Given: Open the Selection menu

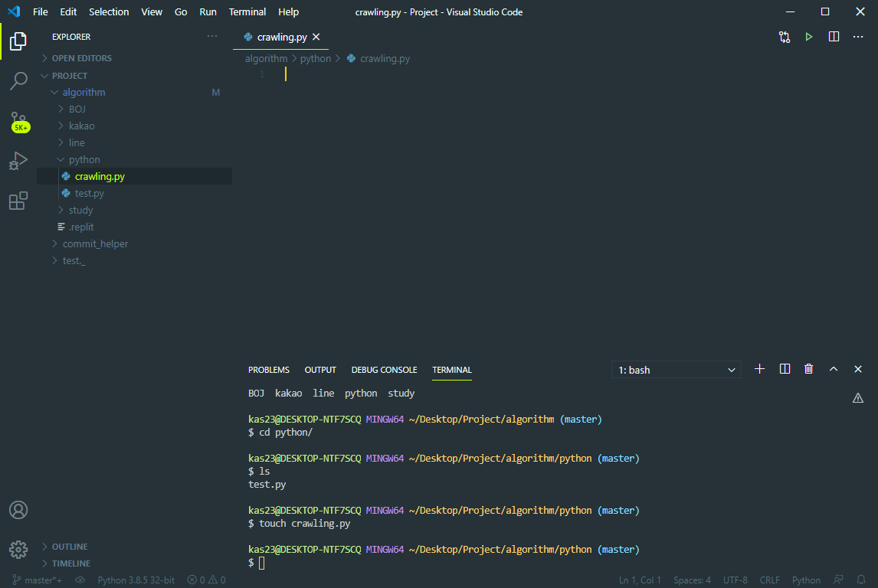Looking at the screenshot, I should click(109, 11).
